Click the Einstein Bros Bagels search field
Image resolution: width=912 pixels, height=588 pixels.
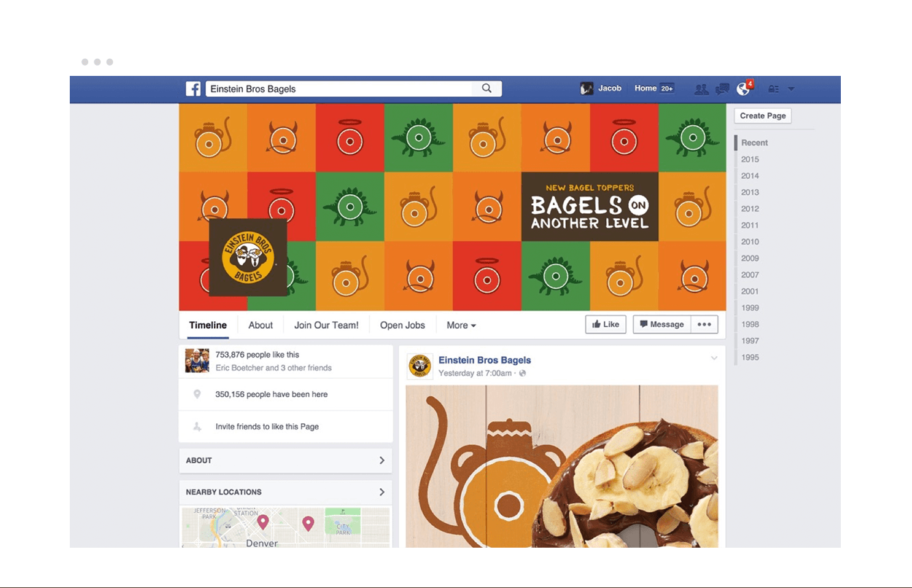[x=339, y=89]
